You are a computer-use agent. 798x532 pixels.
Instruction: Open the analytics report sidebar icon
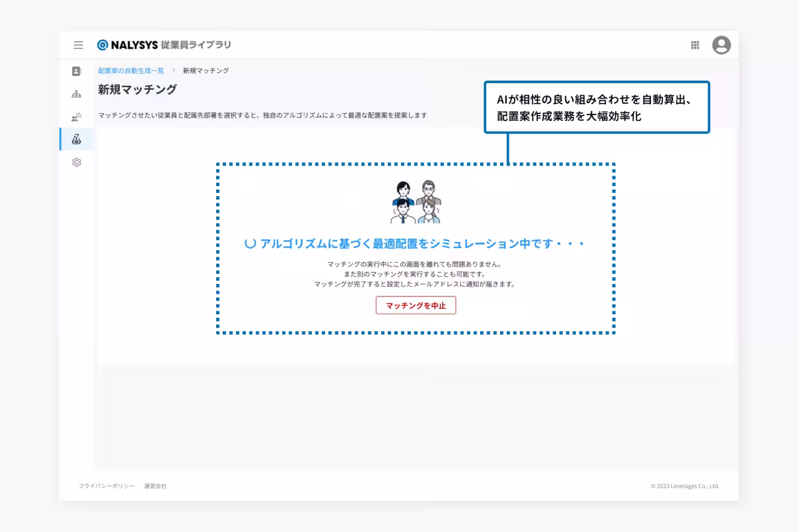pyautogui.click(x=76, y=116)
